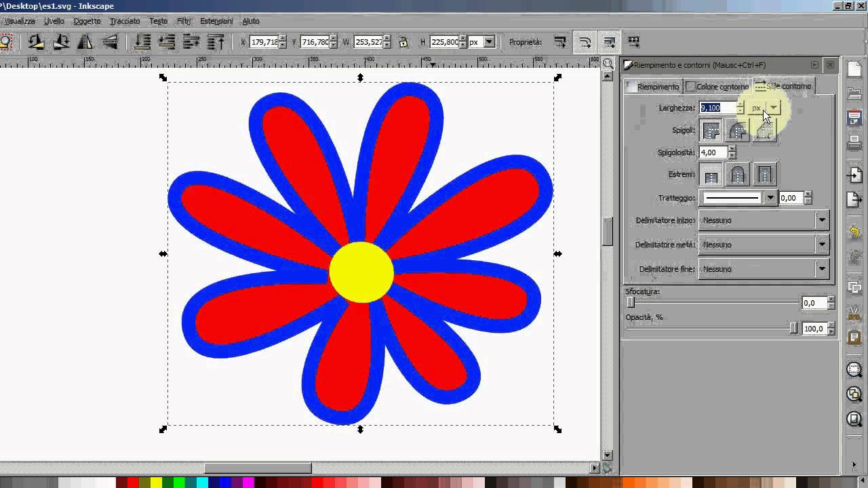Lower selection to bottom icon
The height and width of the screenshot is (488, 868).
click(x=142, y=42)
